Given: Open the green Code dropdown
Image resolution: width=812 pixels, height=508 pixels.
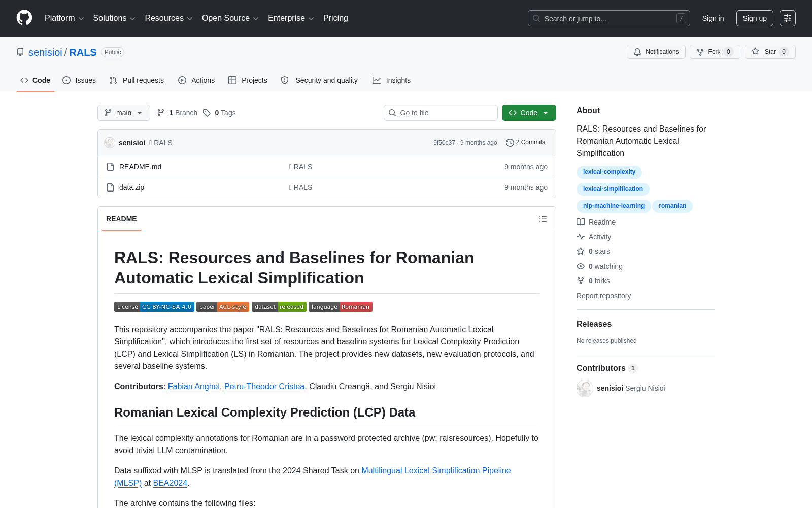Looking at the screenshot, I should coord(529,113).
